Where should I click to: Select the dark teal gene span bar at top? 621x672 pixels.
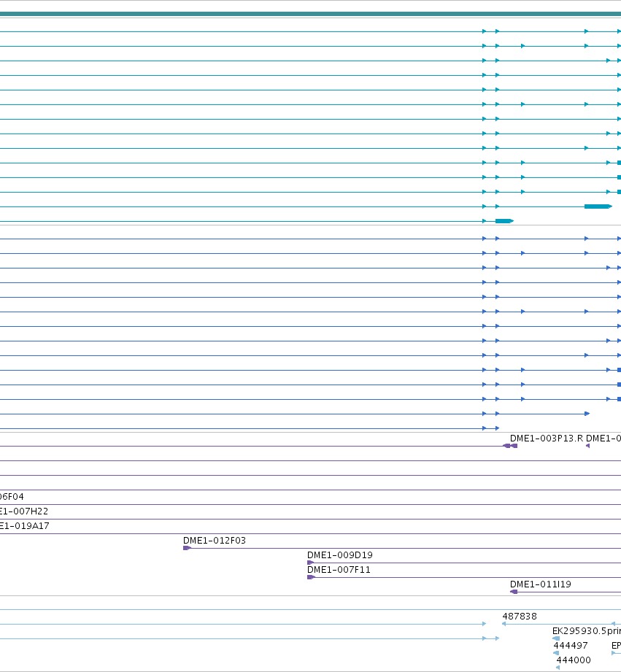pyautogui.click(x=310, y=14)
